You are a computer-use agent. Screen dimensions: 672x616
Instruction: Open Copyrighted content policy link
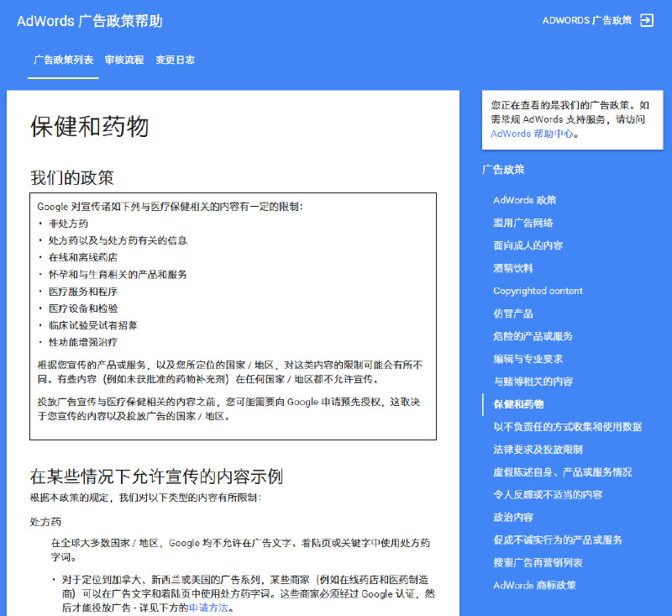(x=538, y=291)
